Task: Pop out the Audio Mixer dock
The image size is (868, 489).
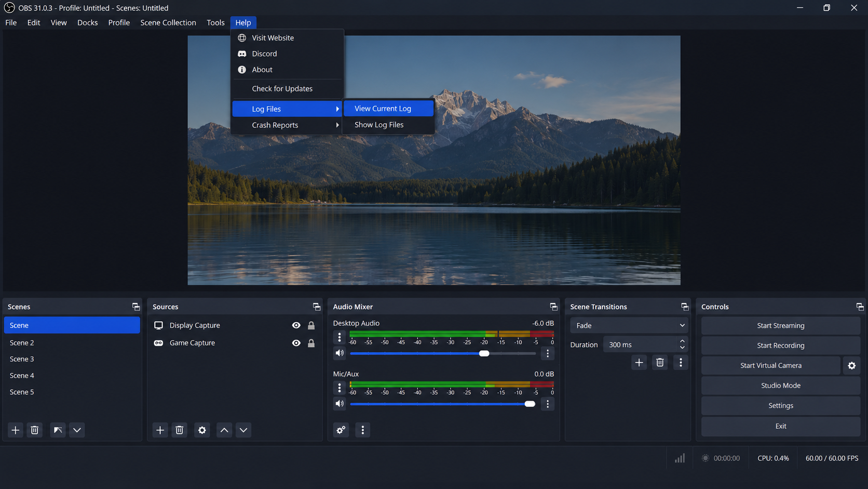Action: click(553, 307)
